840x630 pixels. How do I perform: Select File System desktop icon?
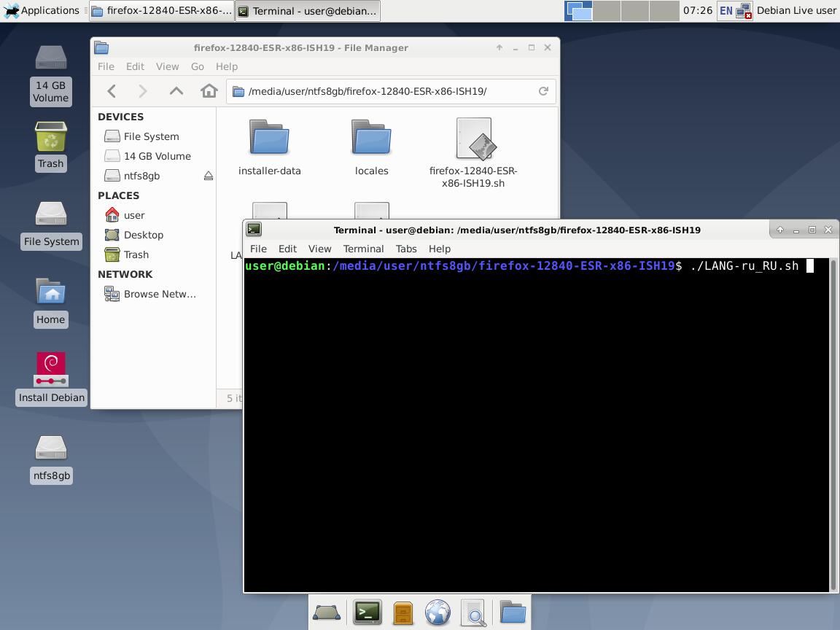point(52,225)
